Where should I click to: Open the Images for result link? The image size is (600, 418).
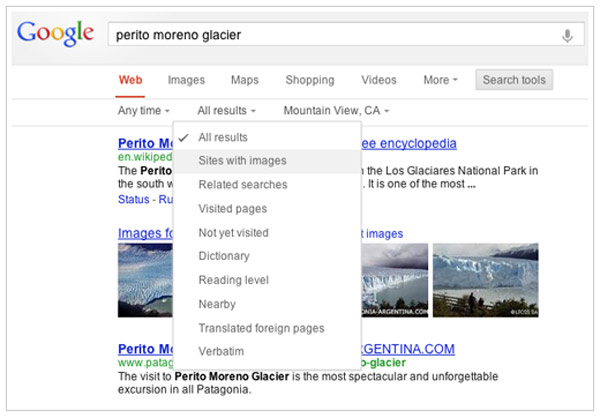(x=145, y=233)
